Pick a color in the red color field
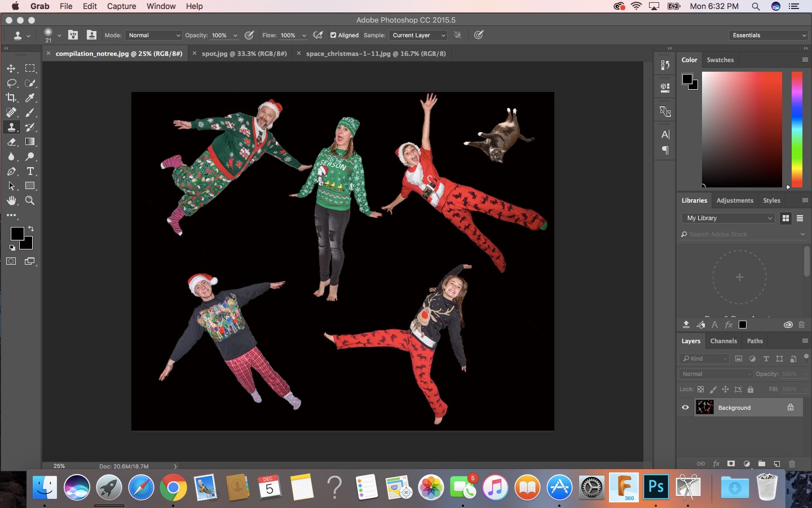The width and height of the screenshot is (812, 508). [x=742, y=129]
